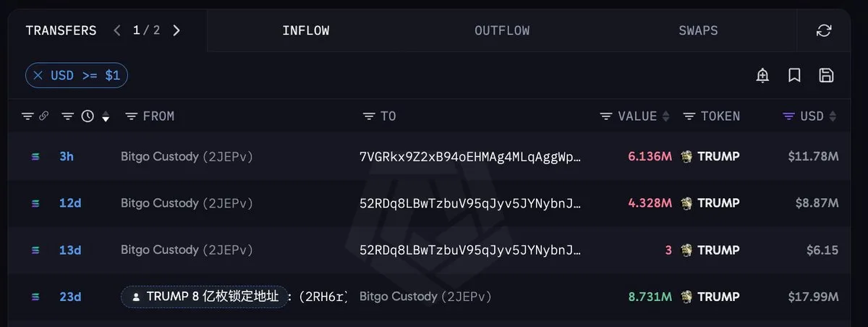Go to next transfers page
The width and height of the screenshot is (868, 327).
point(176,30)
